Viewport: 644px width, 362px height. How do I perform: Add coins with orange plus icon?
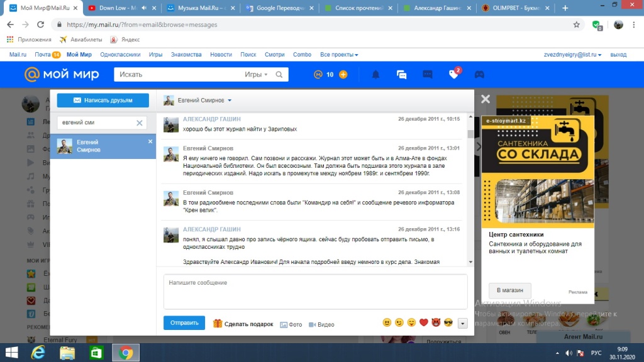coord(343,74)
